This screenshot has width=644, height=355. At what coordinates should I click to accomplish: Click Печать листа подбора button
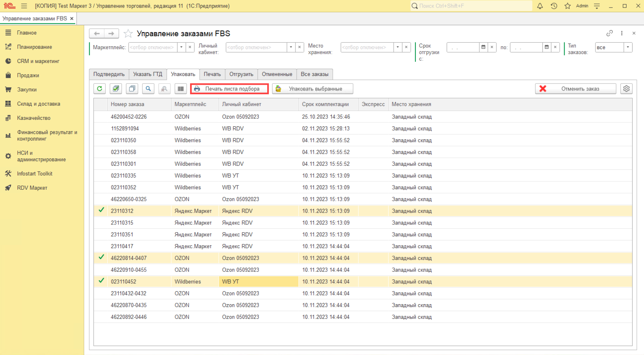pyautogui.click(x=229, y=89)
